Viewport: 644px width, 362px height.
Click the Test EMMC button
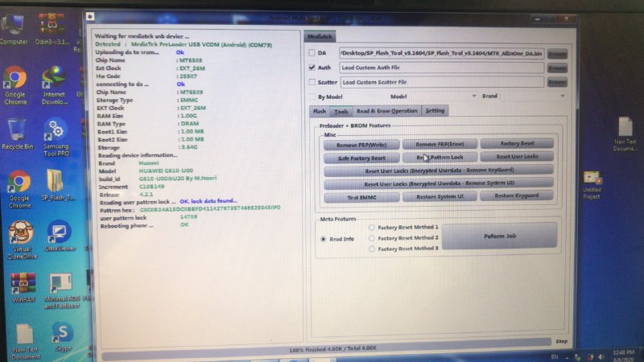pyautogui.click(x=361, y=197)
